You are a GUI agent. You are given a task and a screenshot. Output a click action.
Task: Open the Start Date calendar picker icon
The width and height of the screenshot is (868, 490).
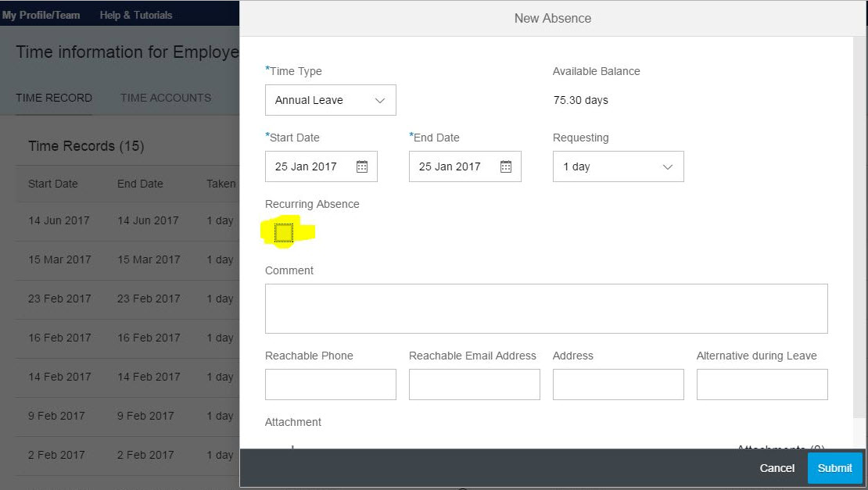tap(362, 166)
